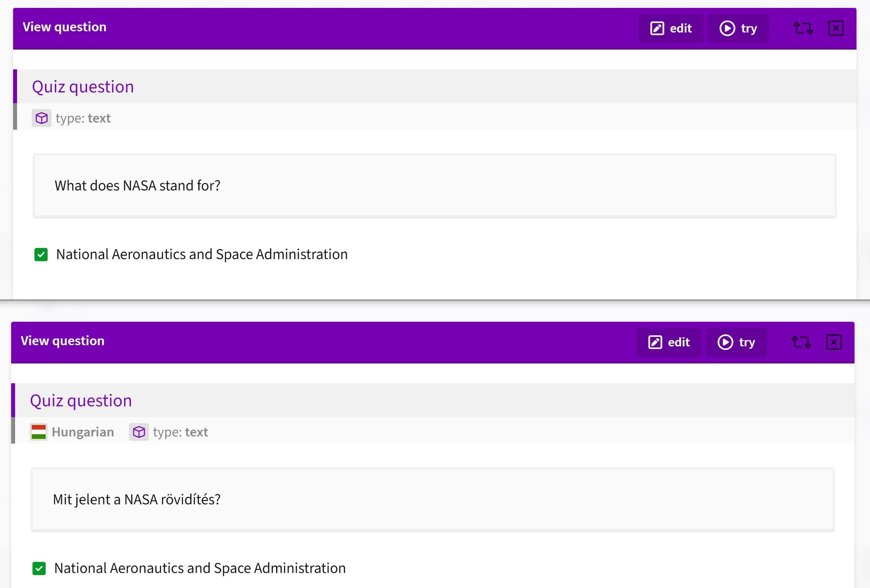Viewport: 870px width, 588px height.
Task: Close the top View question panel
Action: (835, 29)
